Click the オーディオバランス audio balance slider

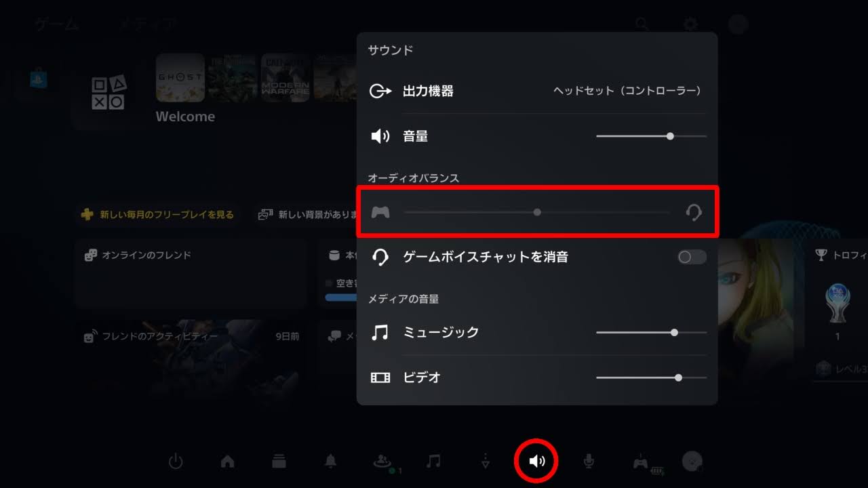point(537,212)
